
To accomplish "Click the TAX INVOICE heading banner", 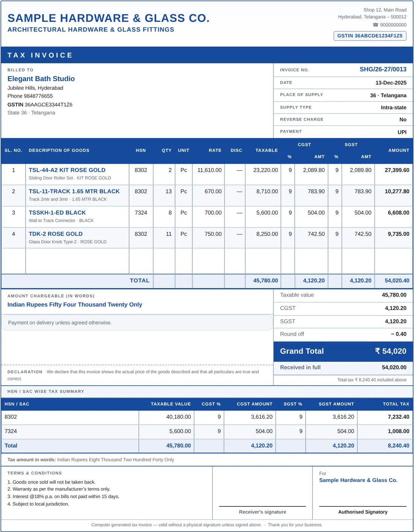I will (207, 55).
